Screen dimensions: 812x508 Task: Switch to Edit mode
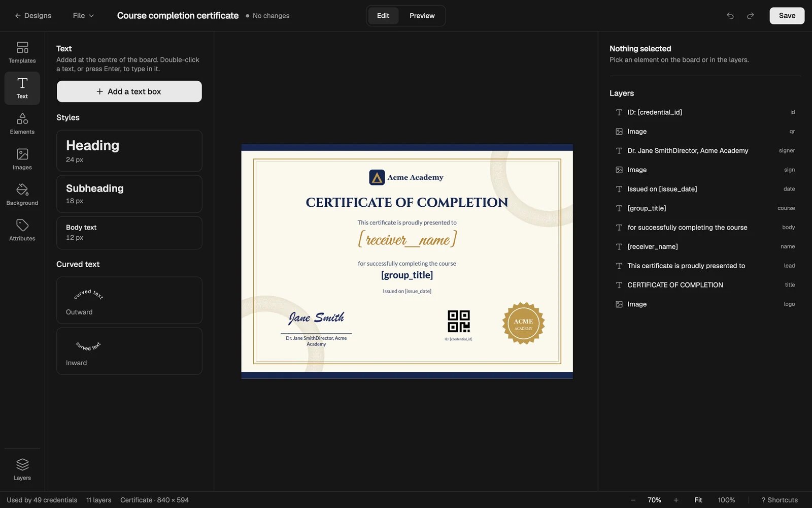[383, 16]
